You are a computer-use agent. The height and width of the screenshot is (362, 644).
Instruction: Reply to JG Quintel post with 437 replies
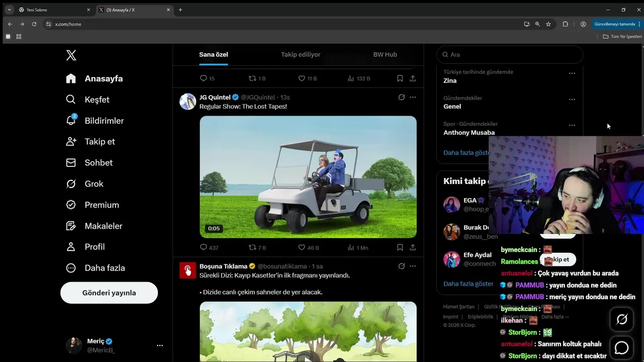(x=204, y=247)
